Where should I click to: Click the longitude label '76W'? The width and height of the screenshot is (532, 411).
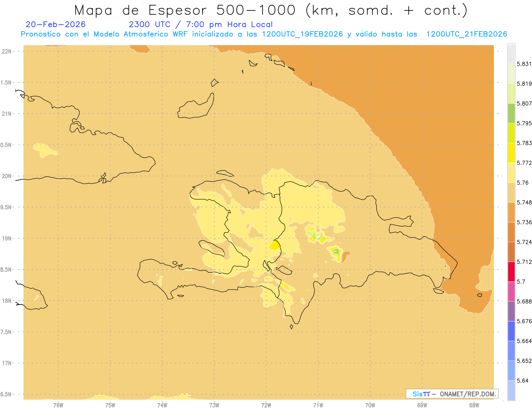(x=58, y=405)
